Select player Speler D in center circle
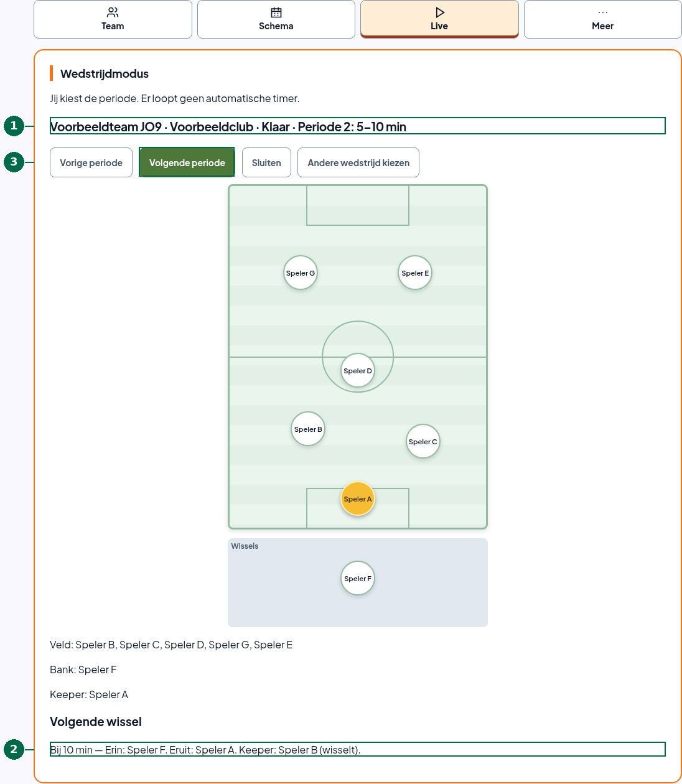Image resolution: width=682 pixels, height=784 pixels. (x=358, y=370)
